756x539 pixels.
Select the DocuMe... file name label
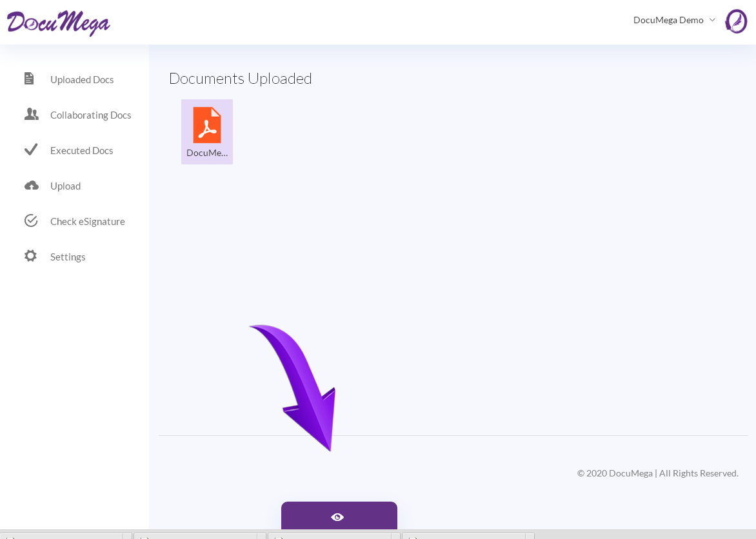pyautogui.click(x=207, y=153)
